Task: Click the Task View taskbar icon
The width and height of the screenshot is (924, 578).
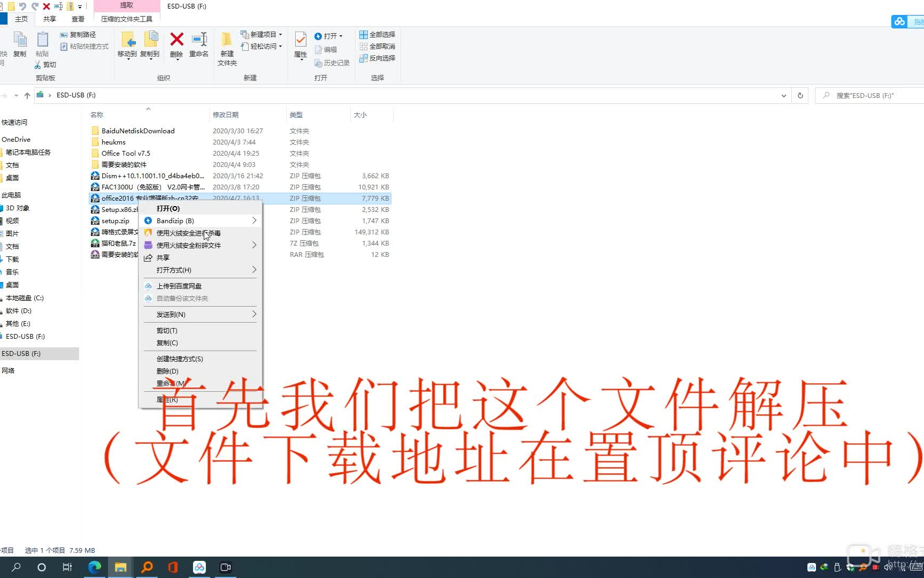Action: [67, 567]
